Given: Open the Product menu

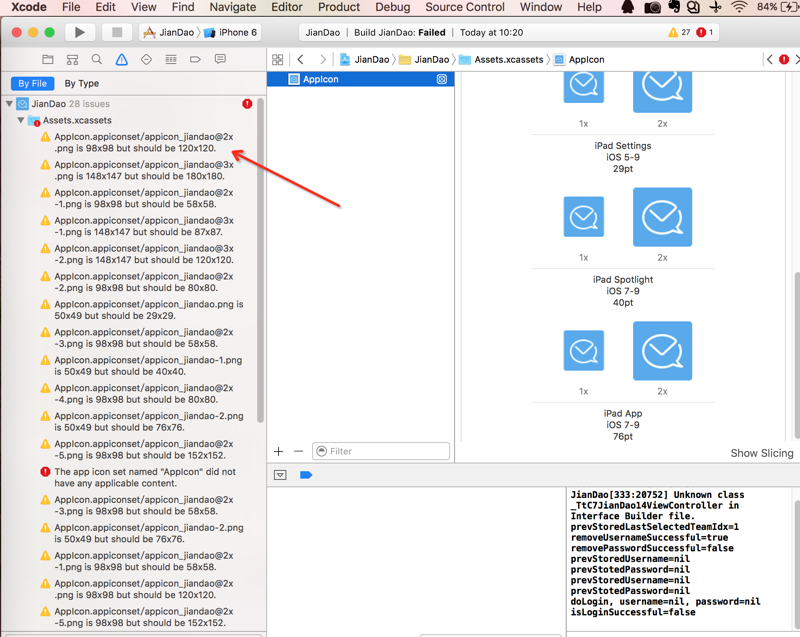Looking at the screenshot, I should tap(339, 7).
